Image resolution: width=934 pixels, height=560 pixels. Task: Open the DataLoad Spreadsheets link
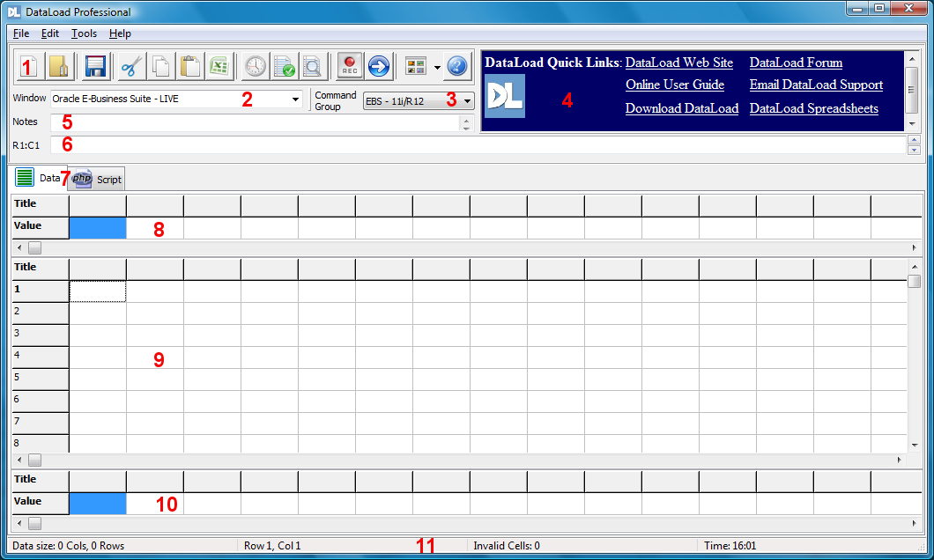813,108
